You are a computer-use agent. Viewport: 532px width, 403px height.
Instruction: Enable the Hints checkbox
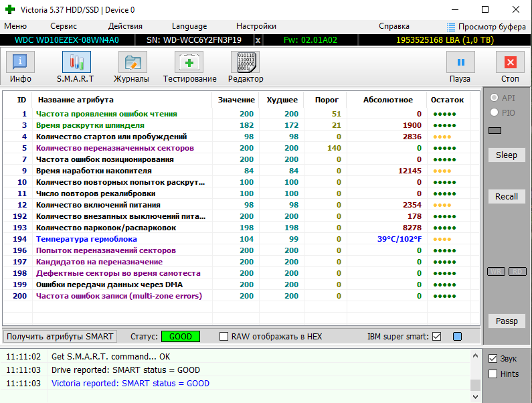493,374
